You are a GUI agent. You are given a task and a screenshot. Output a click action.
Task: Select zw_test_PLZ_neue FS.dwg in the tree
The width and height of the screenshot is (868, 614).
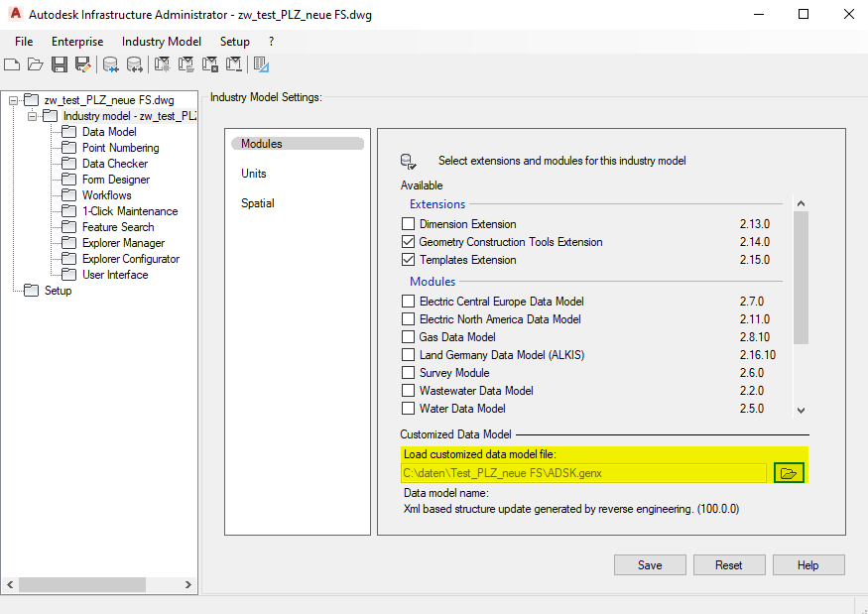pos(109,100)
